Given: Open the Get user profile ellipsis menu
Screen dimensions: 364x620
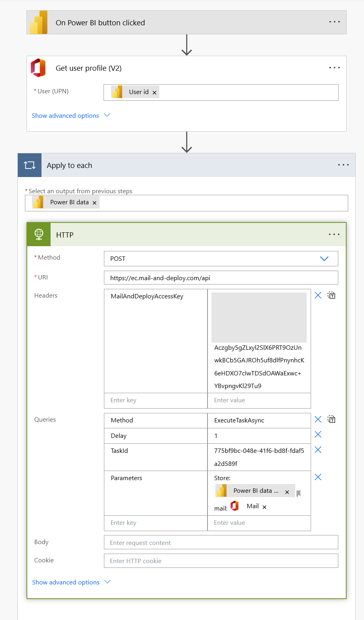Looking at the screenshot, I should (334, 68).
